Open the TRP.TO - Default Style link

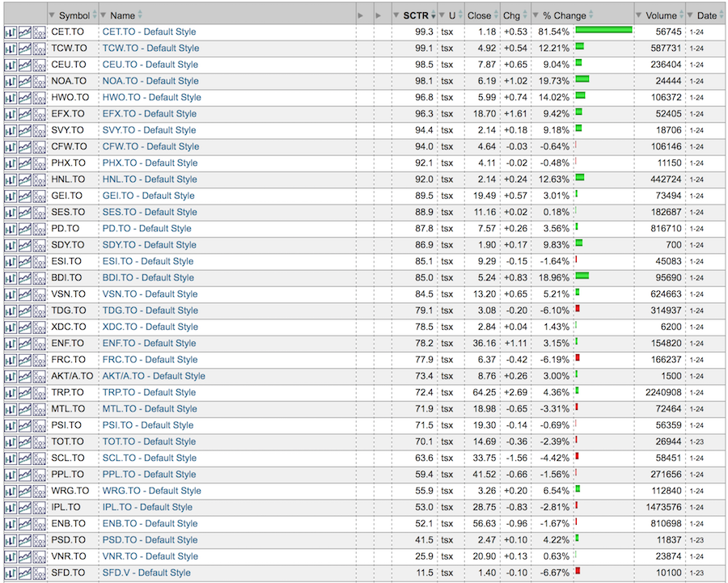(149, 393)
